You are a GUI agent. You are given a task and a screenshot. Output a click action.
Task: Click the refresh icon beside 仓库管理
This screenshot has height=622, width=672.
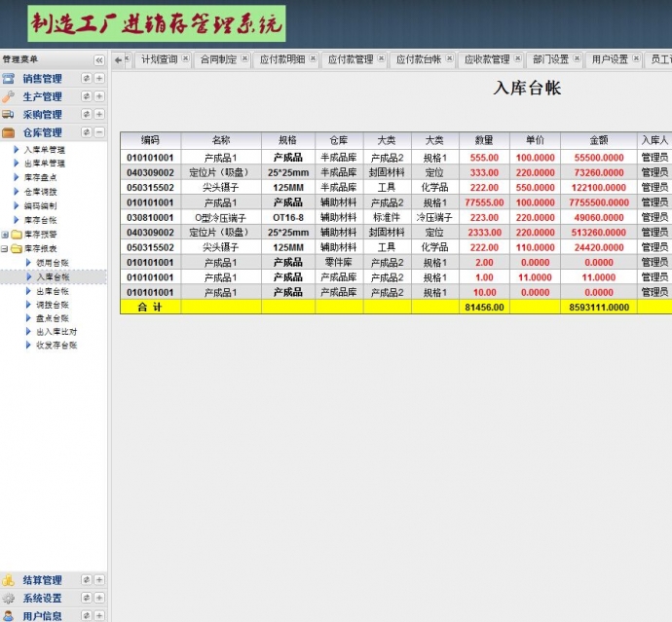(87, 132)
